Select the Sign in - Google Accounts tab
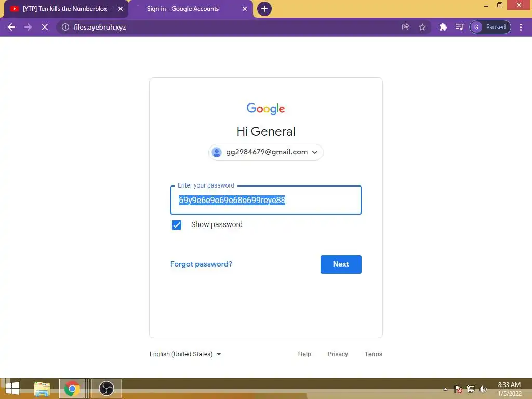The image size is (532, 399). [191, 9]
